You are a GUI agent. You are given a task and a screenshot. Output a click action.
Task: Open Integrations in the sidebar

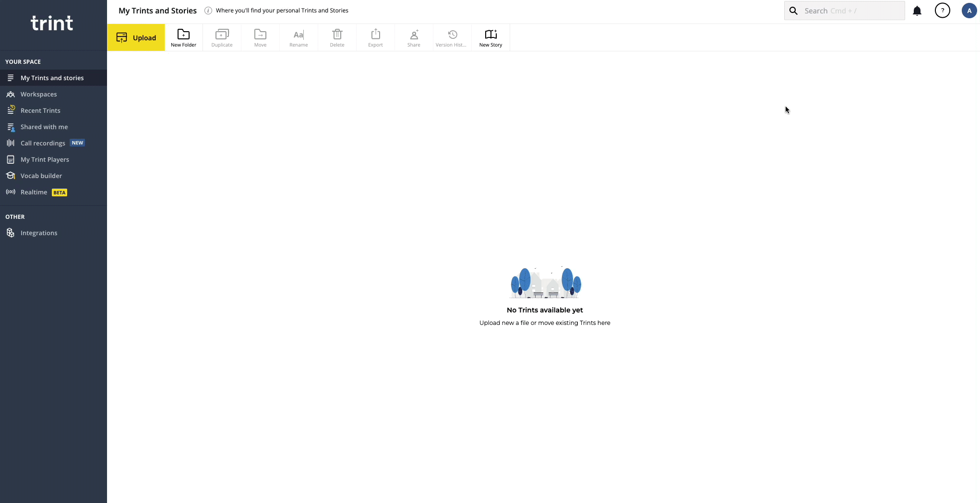click(53, 233)
